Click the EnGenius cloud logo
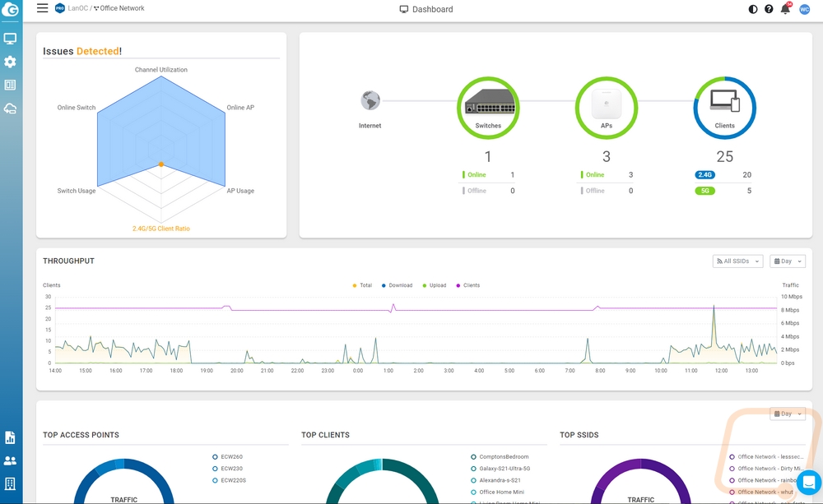The height and width of the screenshot is (504, 823). coord(11,9)
